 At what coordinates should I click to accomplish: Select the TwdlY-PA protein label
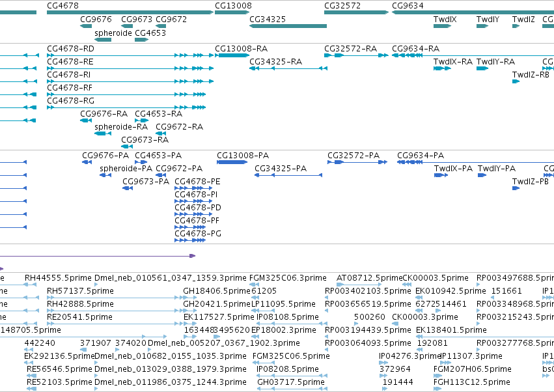[497, 169]
